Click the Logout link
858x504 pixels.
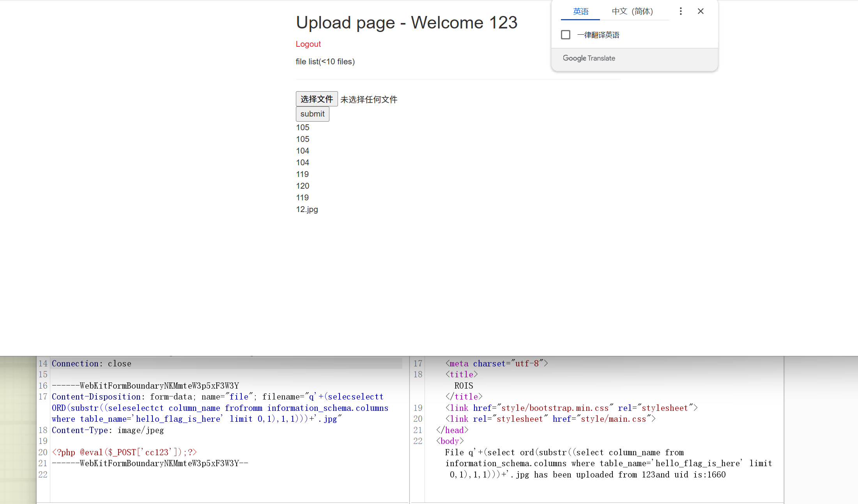coord(308,44)
